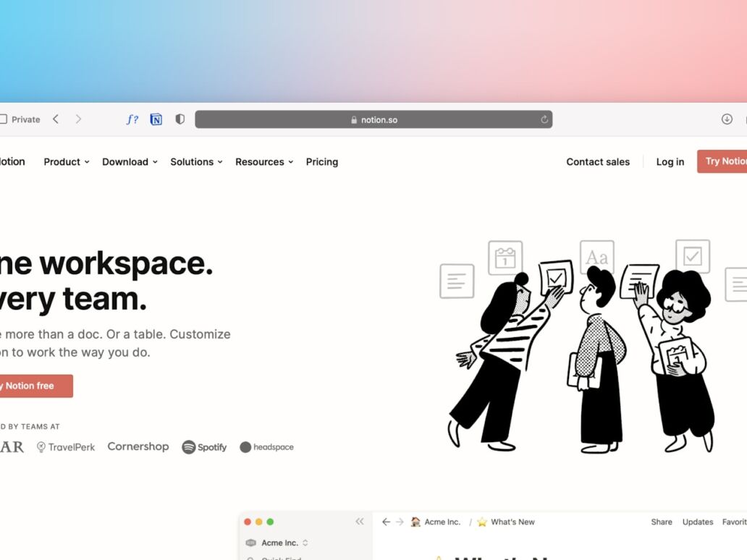Go back with Safari's back arrow
747x560 pixels.
[56, 119]
